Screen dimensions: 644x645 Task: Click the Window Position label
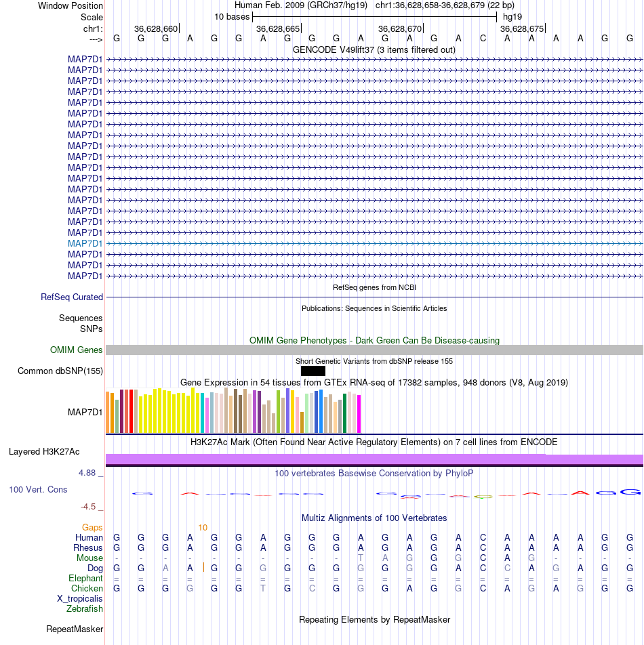71,5
